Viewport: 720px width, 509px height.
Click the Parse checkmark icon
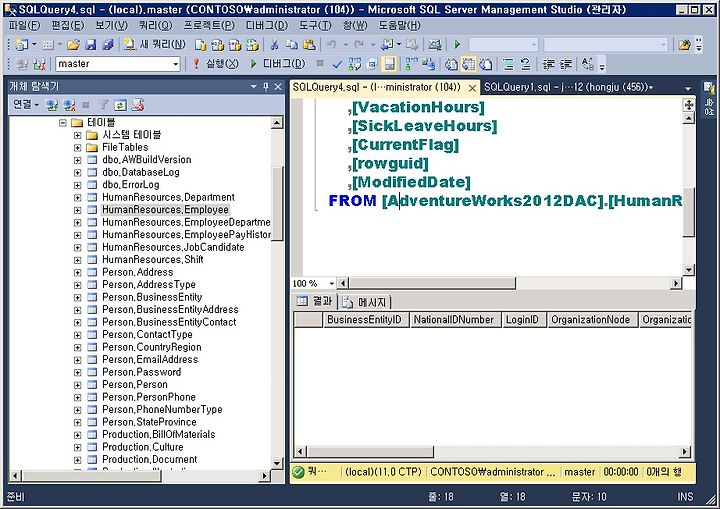[x=337, y=64]
